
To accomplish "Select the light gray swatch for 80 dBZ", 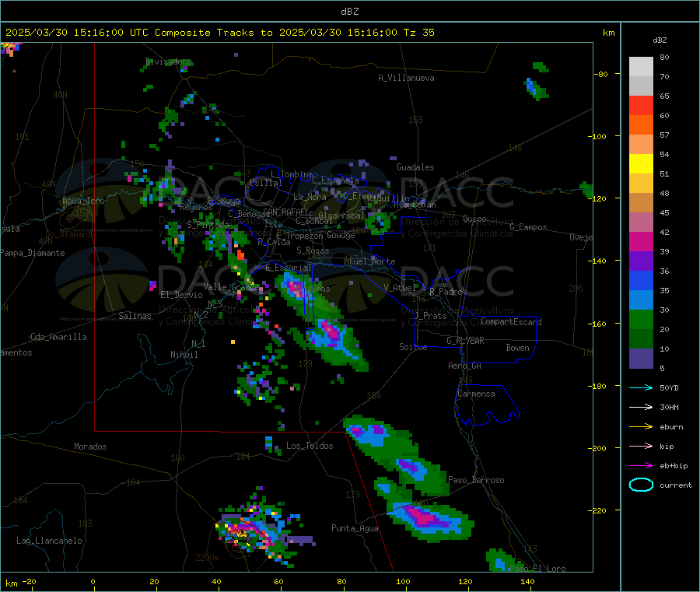I will coord(641,67).
